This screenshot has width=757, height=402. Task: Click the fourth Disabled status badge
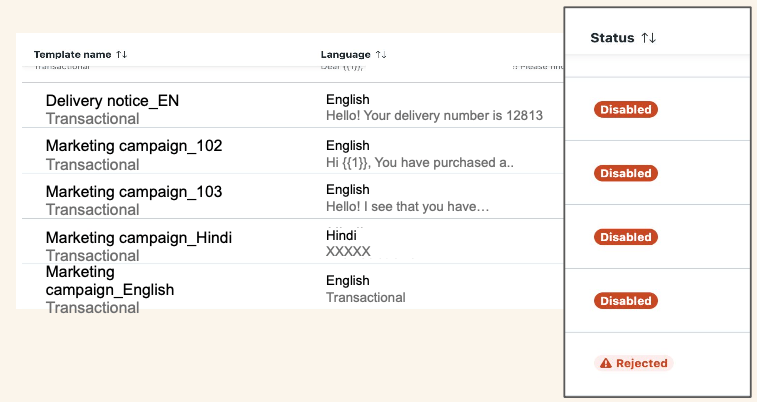coord(626,301)
